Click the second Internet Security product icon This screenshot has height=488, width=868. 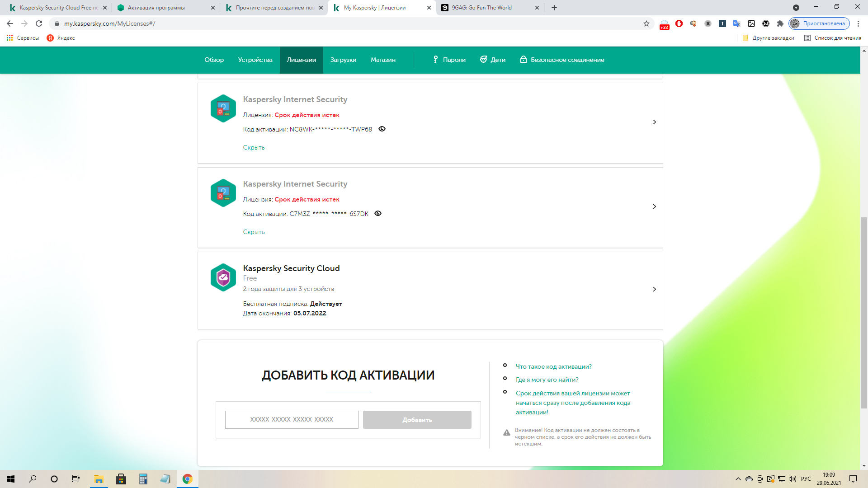pyautogui.click(x=223, y=193)
